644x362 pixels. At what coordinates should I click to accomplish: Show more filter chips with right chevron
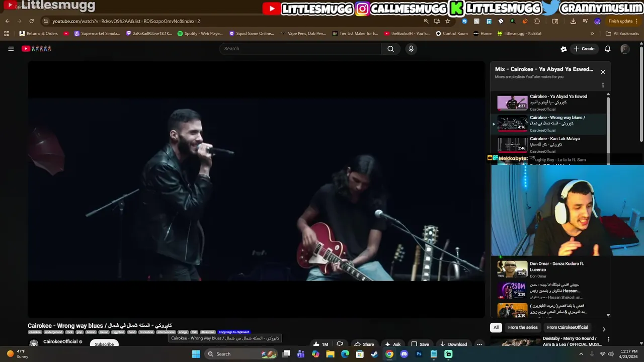[x=604, y=329]
